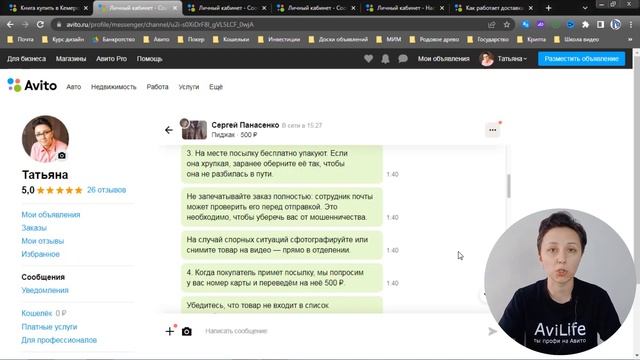Open the Школа видео bookmark folder

(577, 40)
